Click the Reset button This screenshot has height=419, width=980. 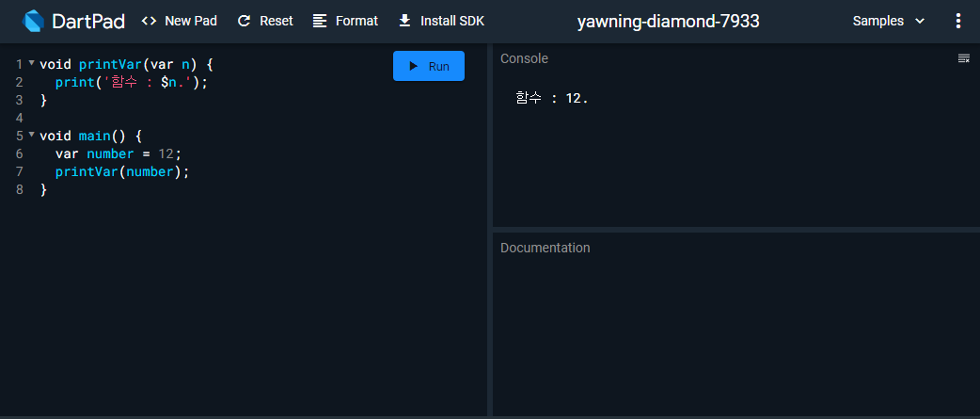[265, 21]
